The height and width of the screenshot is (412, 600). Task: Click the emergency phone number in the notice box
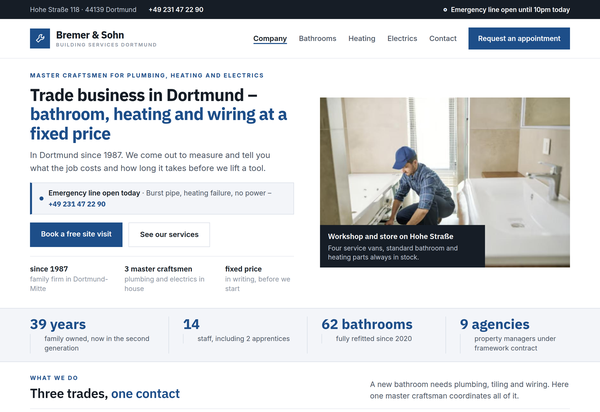click(77, 204)
